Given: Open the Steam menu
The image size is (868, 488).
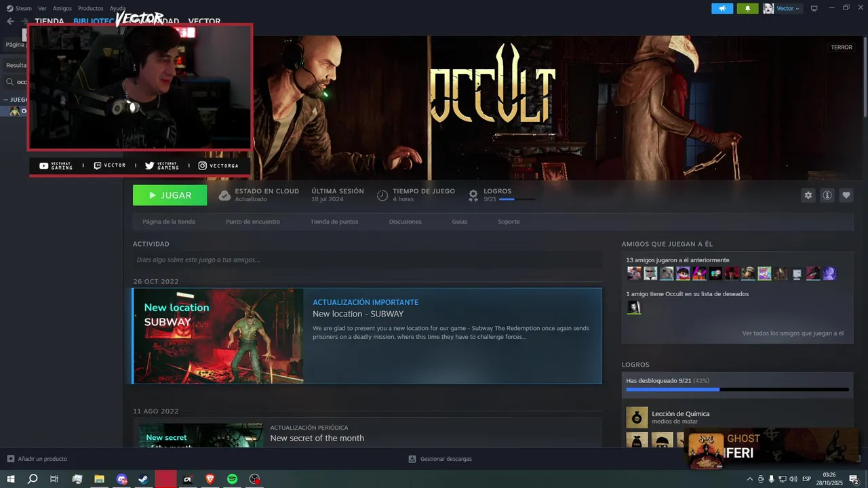Looking at the screenshot, I should 19,8.
